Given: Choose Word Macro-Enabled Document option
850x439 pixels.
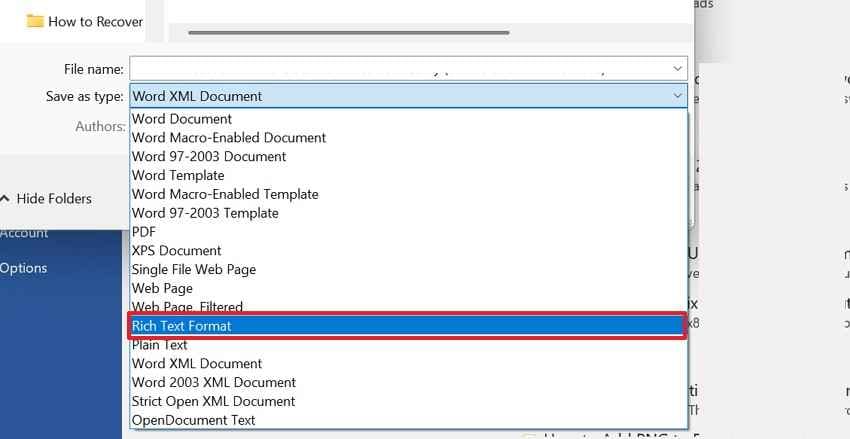Looking at the screenshot, I should point(409,138).
